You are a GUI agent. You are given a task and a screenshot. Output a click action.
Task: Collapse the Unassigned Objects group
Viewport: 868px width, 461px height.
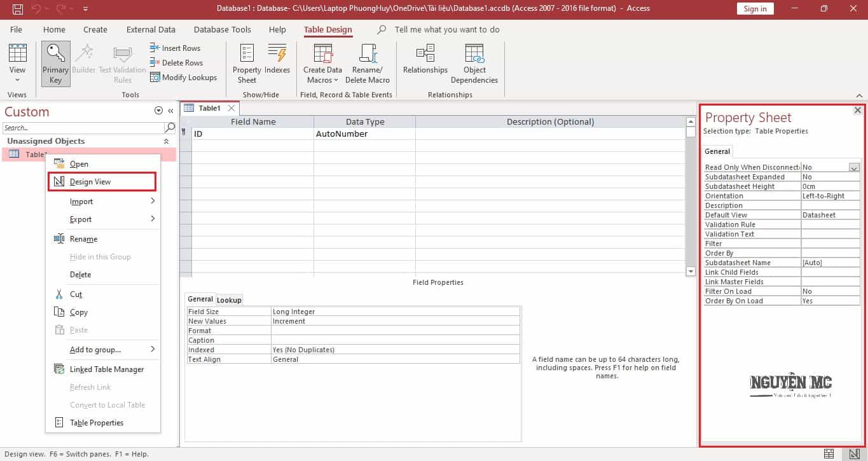coord(167,141)
